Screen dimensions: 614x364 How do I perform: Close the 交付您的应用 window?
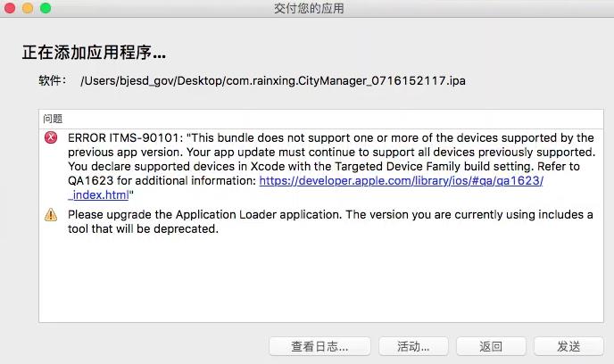(10, 8)
